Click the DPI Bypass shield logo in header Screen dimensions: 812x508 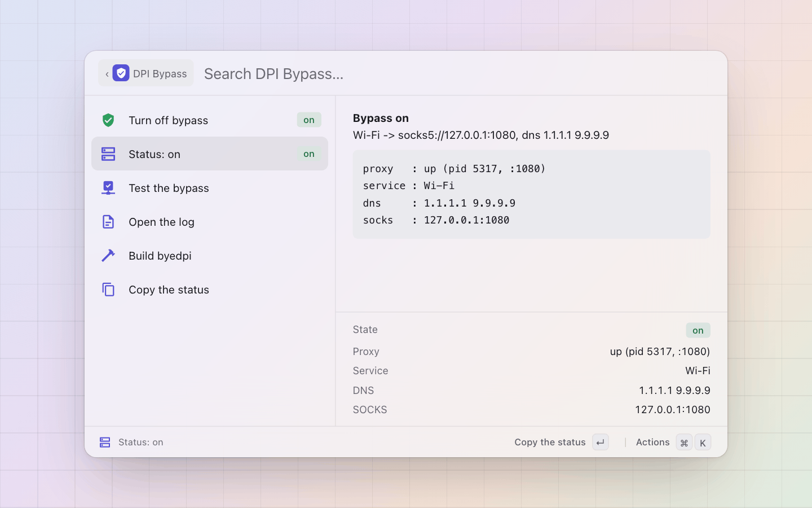tap(121, 73)
